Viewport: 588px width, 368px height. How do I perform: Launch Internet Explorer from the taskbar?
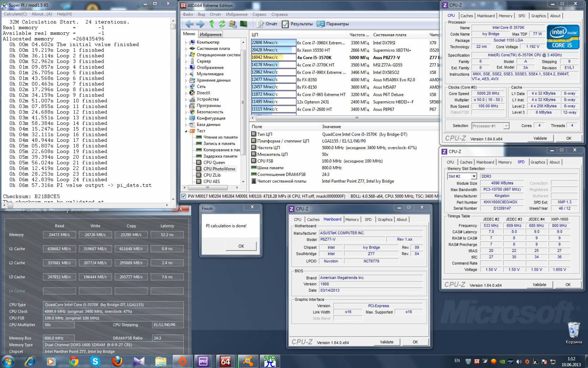[30, 361]
